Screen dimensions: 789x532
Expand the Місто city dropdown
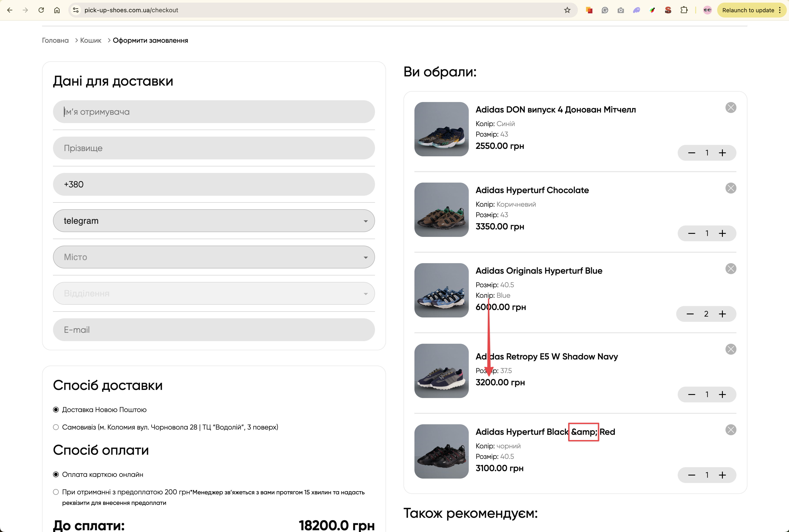[214, 257]
